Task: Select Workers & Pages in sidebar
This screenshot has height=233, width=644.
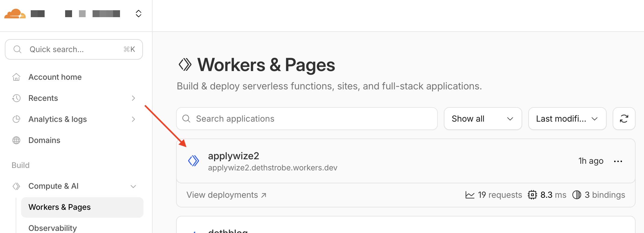Action: (x=82, y=207)
